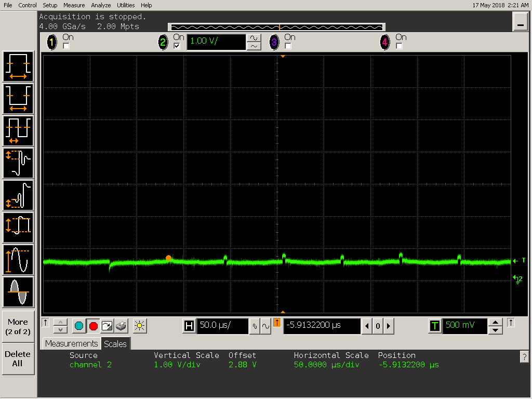Click the red Stop acquisition button

coord(94,326)
